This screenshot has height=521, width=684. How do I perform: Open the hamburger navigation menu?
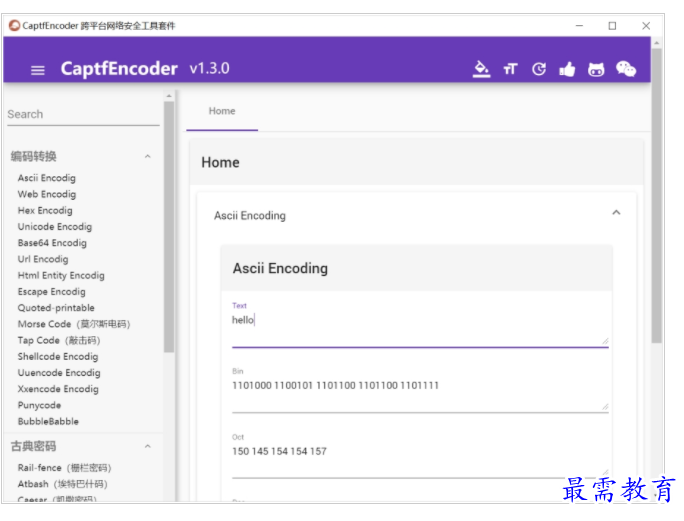click(x=38, y=70)
